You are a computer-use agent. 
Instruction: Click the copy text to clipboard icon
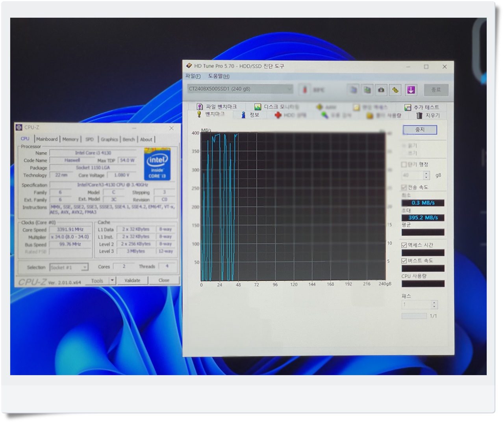coord(354,90)
